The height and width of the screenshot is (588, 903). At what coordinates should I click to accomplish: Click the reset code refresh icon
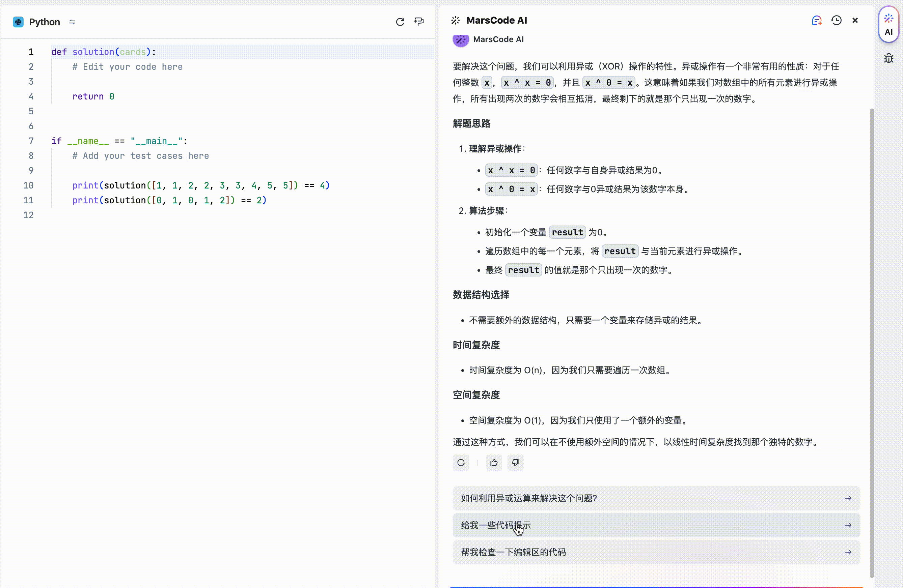(x=400, y=22)
